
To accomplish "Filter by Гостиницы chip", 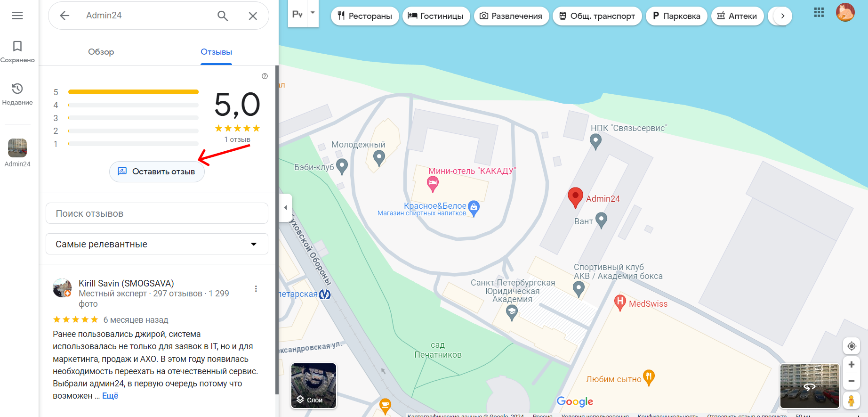I will (x=436, y=16).
